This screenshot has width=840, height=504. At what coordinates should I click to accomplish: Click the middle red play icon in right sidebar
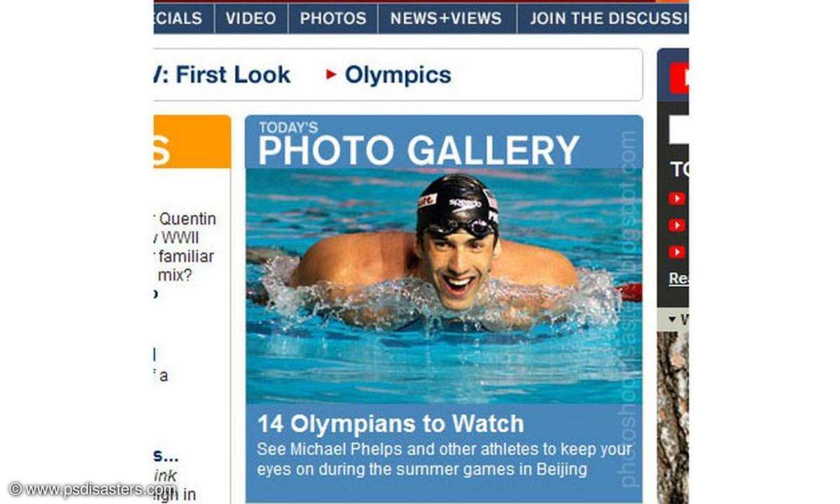(676, 225)
